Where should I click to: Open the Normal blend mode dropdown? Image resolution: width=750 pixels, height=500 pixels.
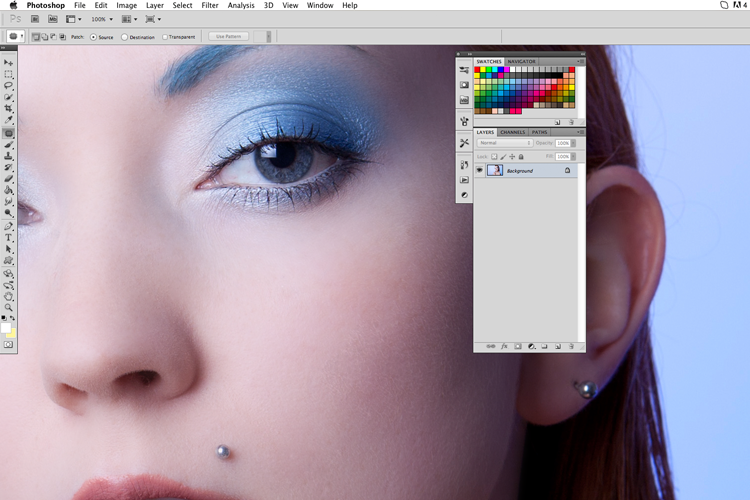point(505,143)
